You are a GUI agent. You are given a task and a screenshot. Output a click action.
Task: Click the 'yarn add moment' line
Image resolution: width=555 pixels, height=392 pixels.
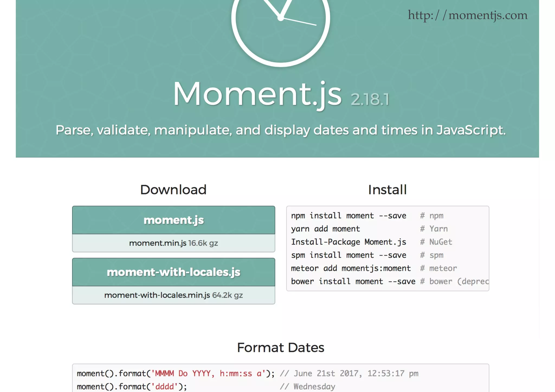tap(325, 229)
